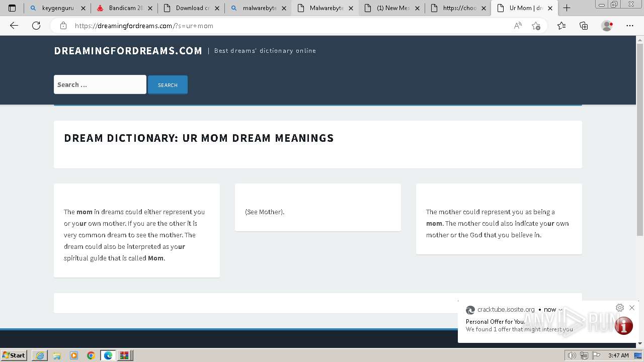Dismiss the cracktube notification
644x362 pixels.
point(632,308)
